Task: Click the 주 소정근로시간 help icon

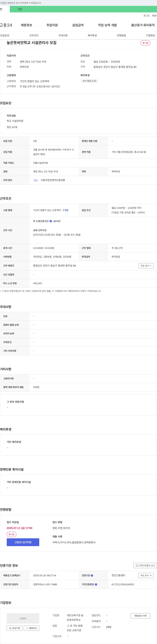Action: click(51, 221)
